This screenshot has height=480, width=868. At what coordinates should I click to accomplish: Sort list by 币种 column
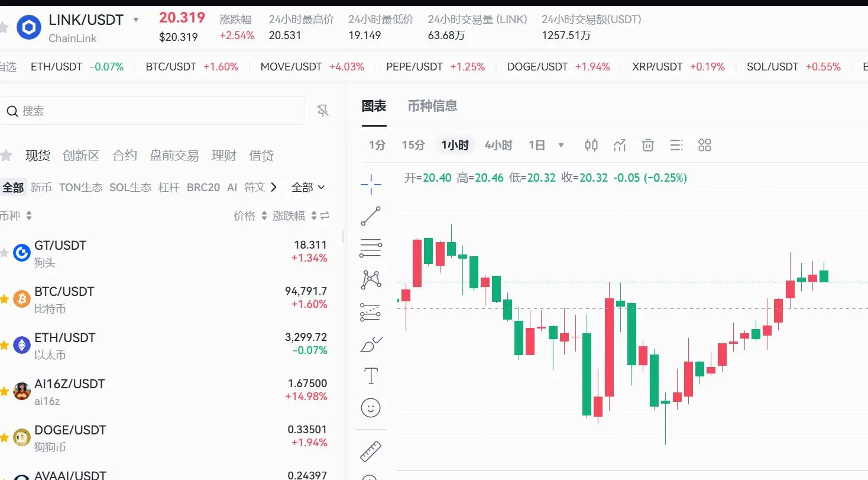click(x=16, y=216)
